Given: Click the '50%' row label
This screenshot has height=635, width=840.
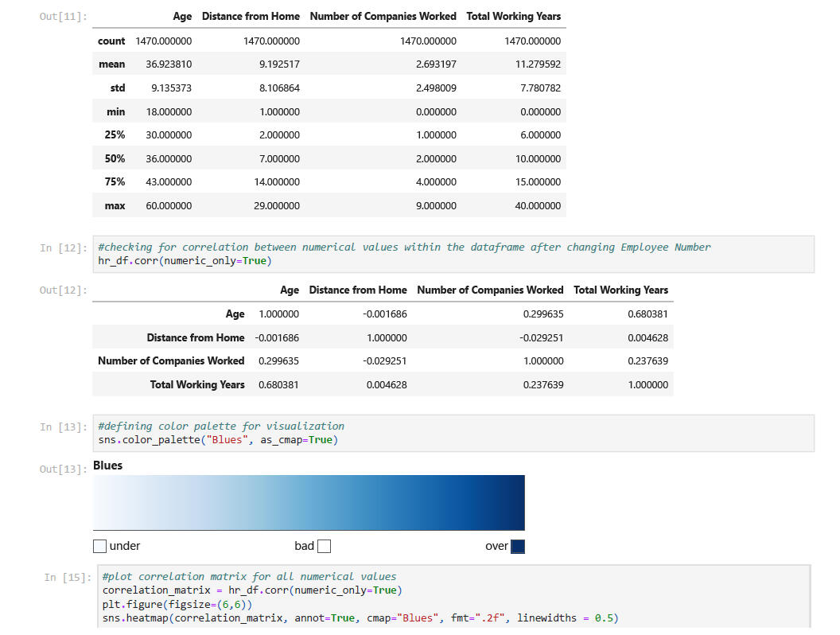Looking at the screenshot, I should 115,158.
